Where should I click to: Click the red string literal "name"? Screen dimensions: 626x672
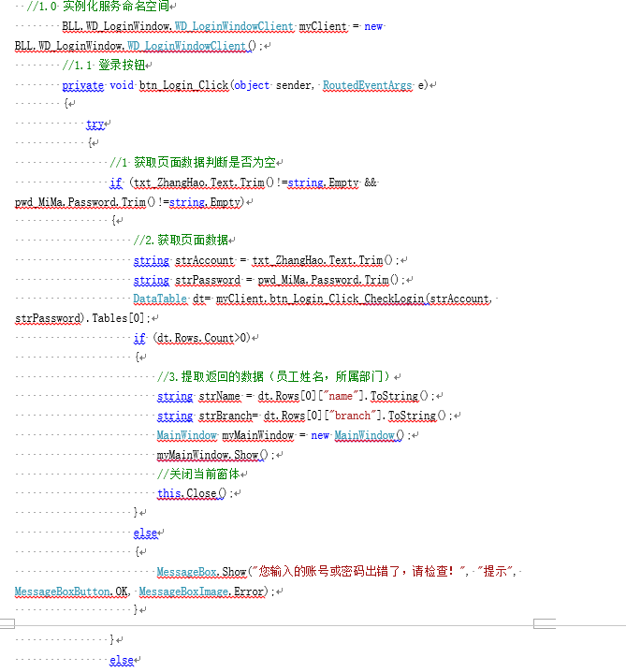(x=341, y=396)
